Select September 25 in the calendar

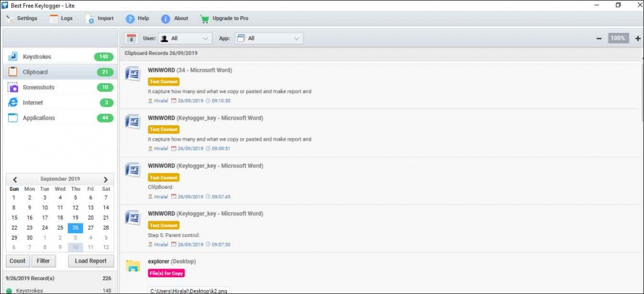[x=60, y=228]
